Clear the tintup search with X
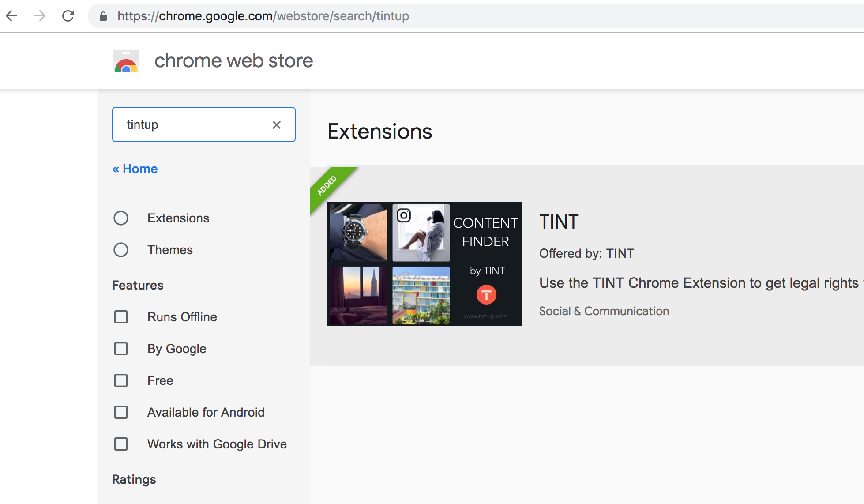Image resolution: width=864 pixels, height=504 pixels. (x=277, y=125)
